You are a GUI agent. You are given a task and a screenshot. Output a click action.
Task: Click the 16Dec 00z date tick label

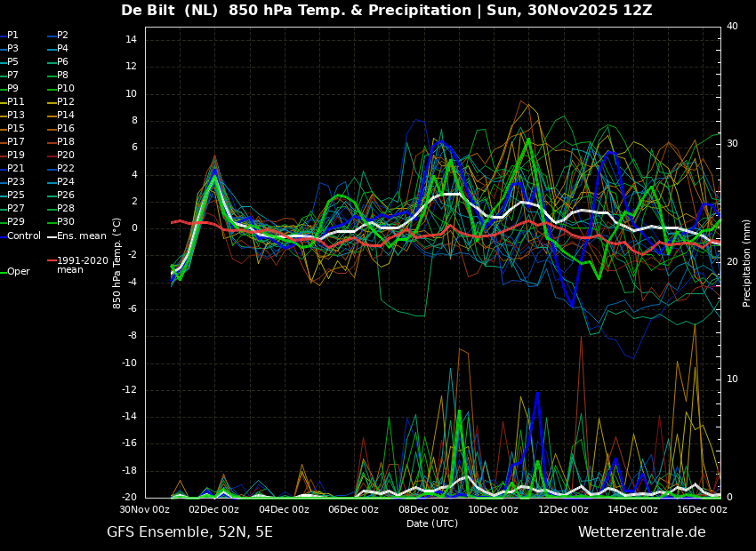[702, 510]
